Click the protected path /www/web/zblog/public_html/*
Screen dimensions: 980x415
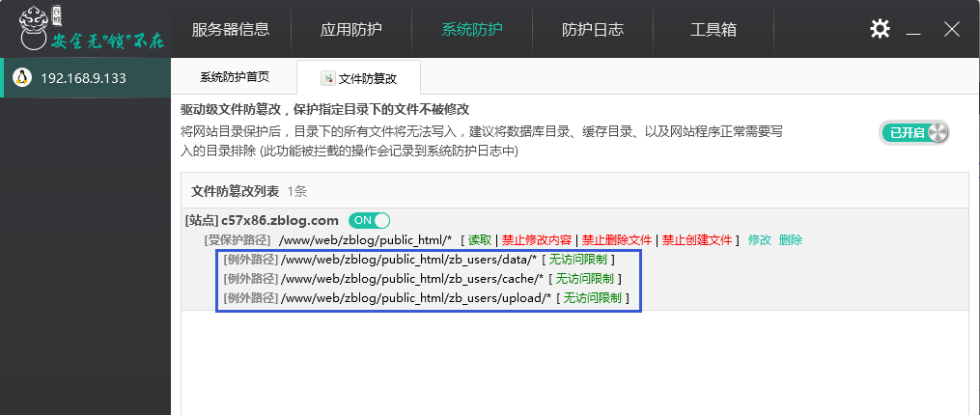[365, 240]
